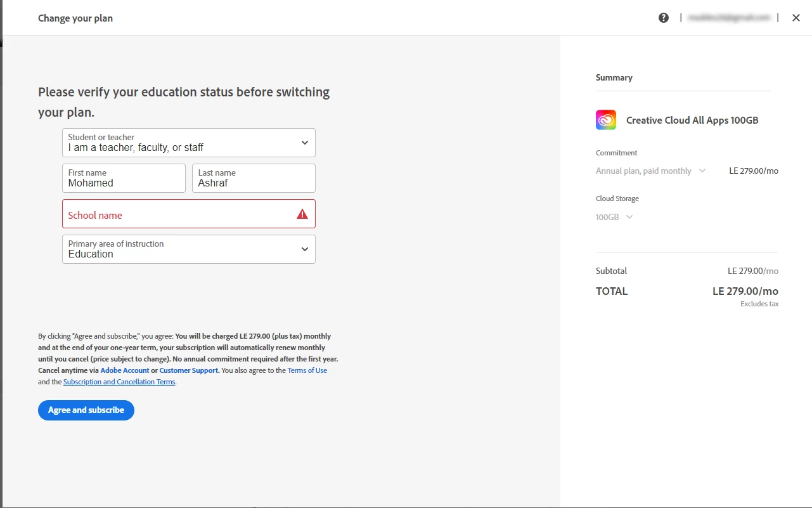This screenshot has height=508, width=812.
Task: Click the education verification heading
Action: [184, 102]
